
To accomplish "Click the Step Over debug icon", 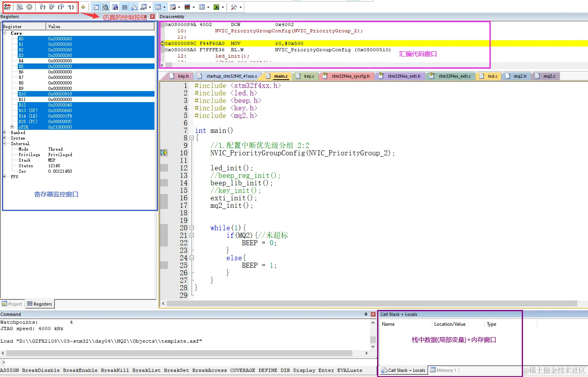I will click(x=52, y=7).
